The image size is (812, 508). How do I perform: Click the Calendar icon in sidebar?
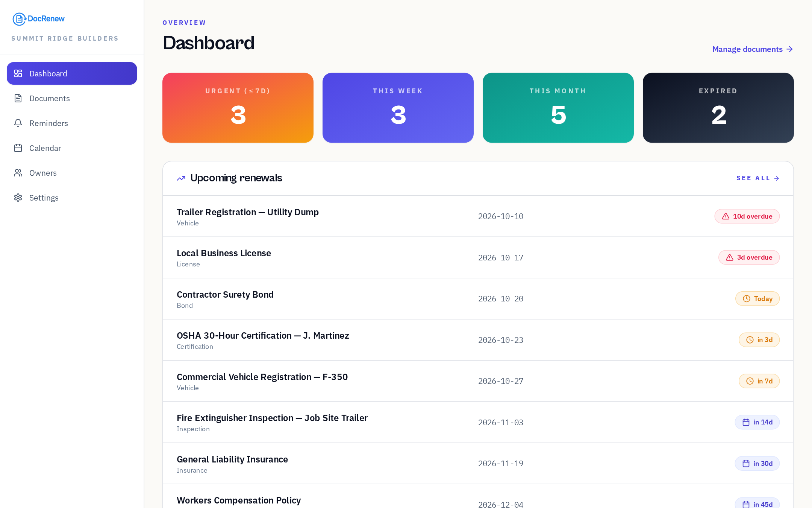click(x=18, y=148)
